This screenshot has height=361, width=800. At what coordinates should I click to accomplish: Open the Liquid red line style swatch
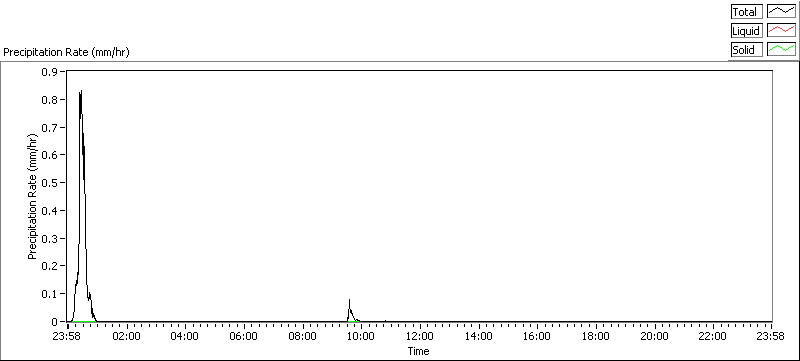781,31
